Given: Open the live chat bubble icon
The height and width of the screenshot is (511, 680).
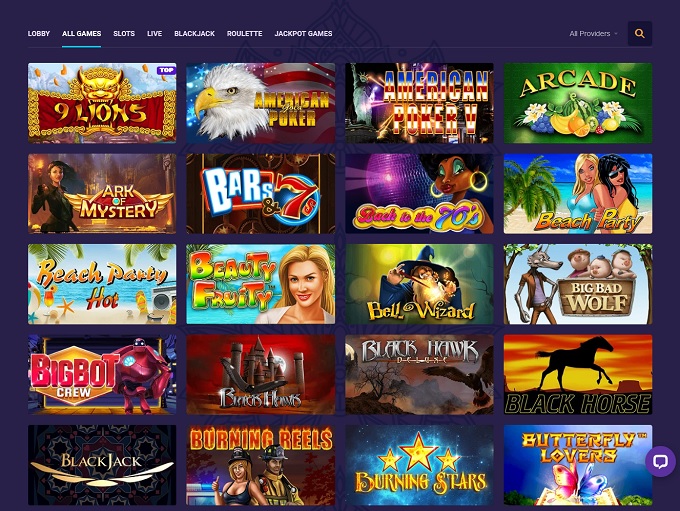Looking at the screenshot, I should coord(660,461).
